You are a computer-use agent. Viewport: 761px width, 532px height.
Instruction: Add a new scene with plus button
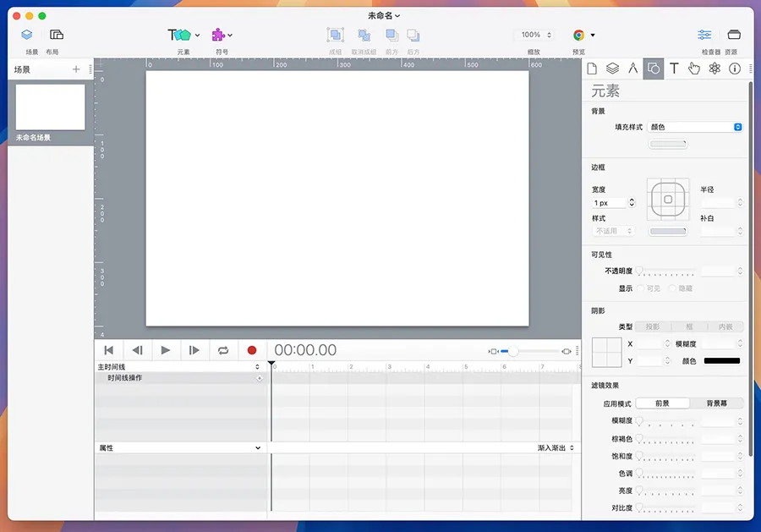tap(76, 69)
